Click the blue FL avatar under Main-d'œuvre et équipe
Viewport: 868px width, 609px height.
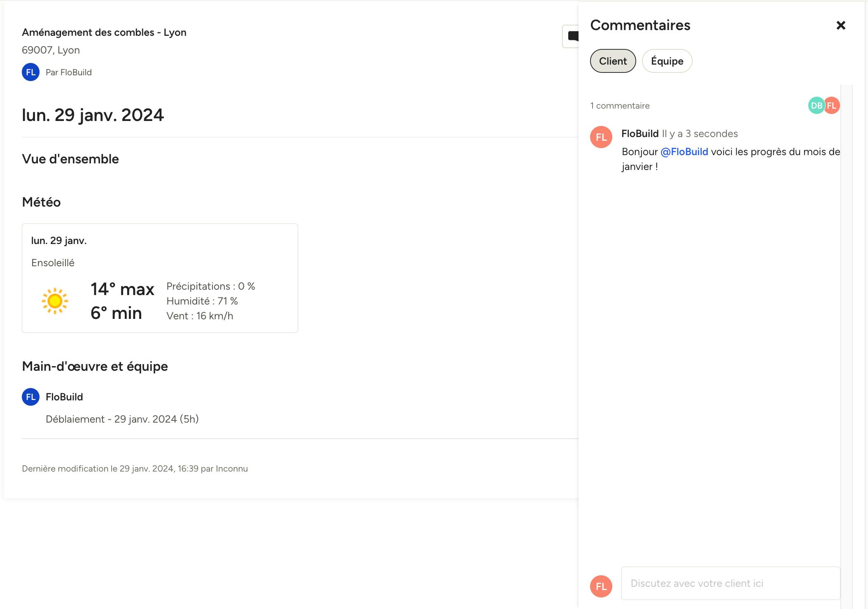point(30,397)
